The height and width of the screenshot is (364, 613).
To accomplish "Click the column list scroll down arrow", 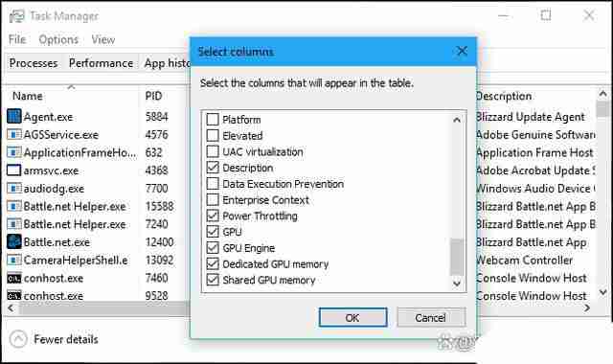I will coord(456,284).
